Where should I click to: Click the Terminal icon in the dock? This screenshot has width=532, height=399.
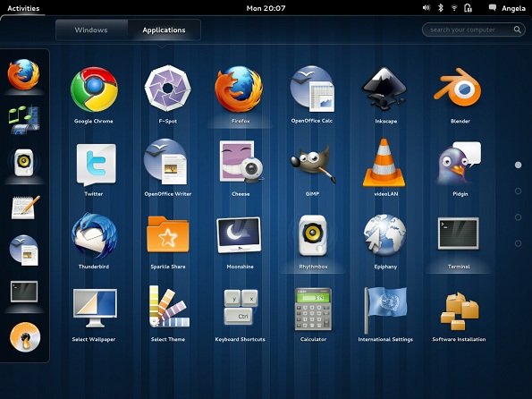click(24, 292)
